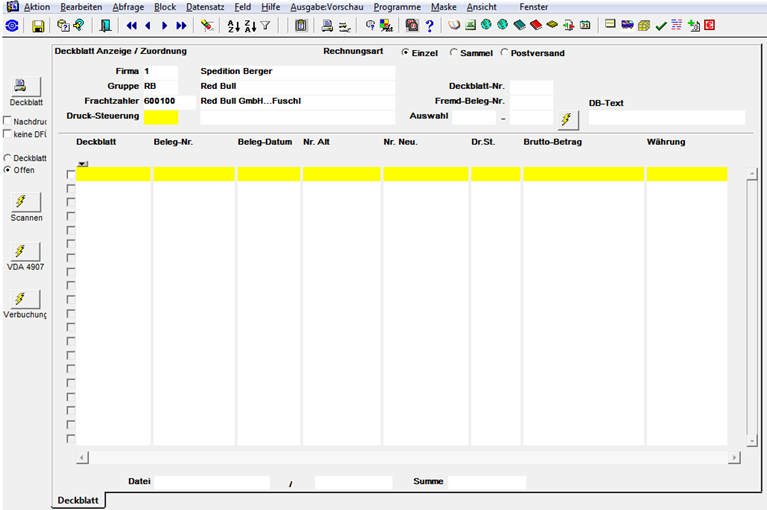Screen dimensions: 767x510
Task: Click the filter funnel icon
Action: 266,25
